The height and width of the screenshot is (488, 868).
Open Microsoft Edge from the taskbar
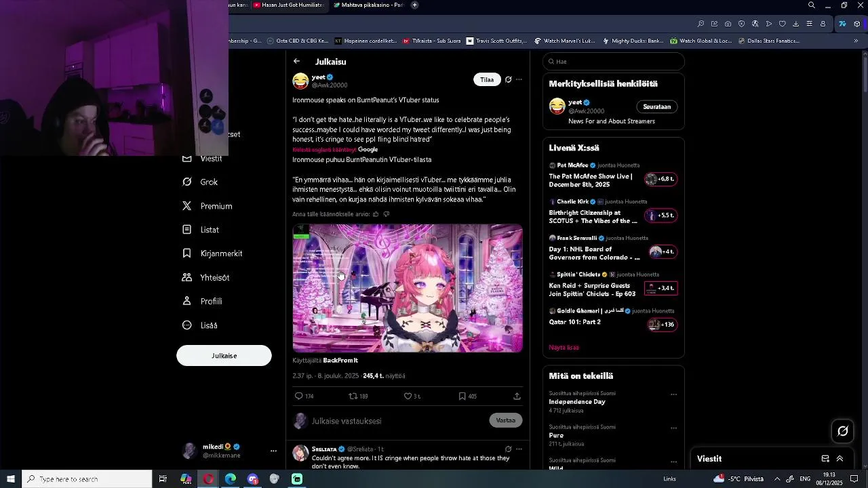(x=231, y=479)
